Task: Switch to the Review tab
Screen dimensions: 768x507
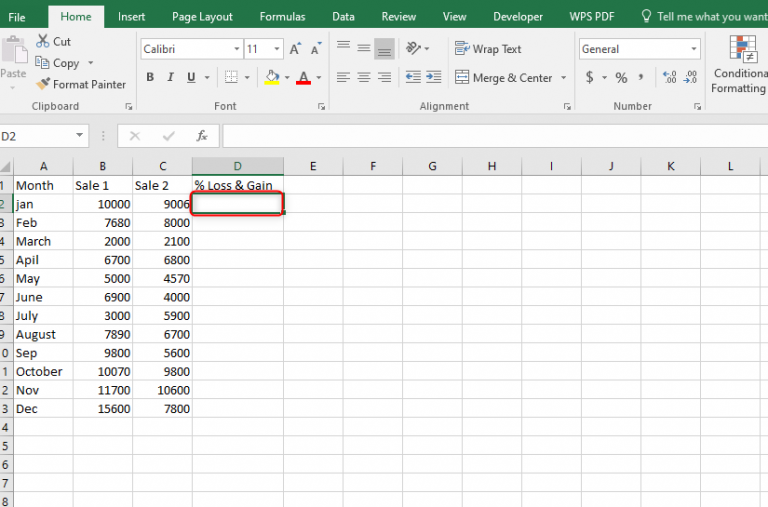Action: click(399, 17)
